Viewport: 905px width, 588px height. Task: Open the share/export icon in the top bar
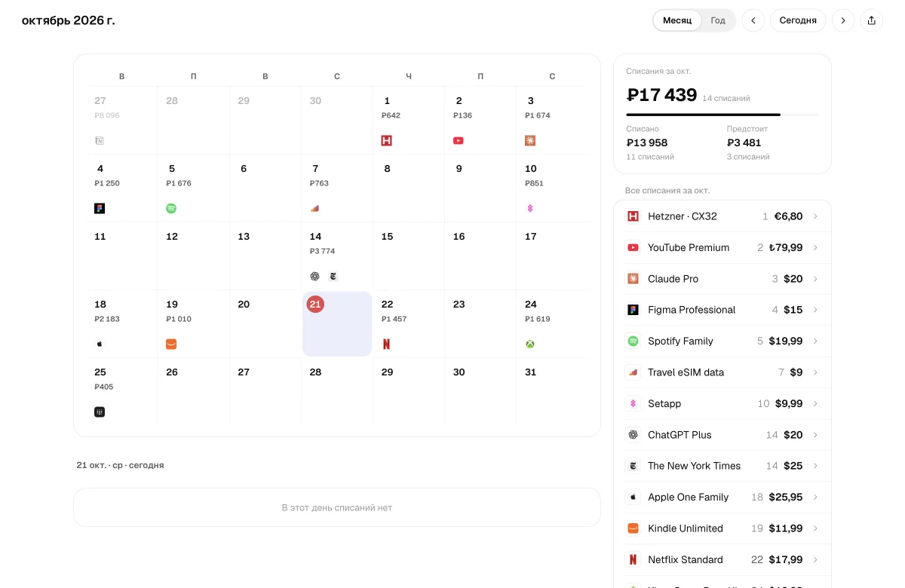click(872, 20)
